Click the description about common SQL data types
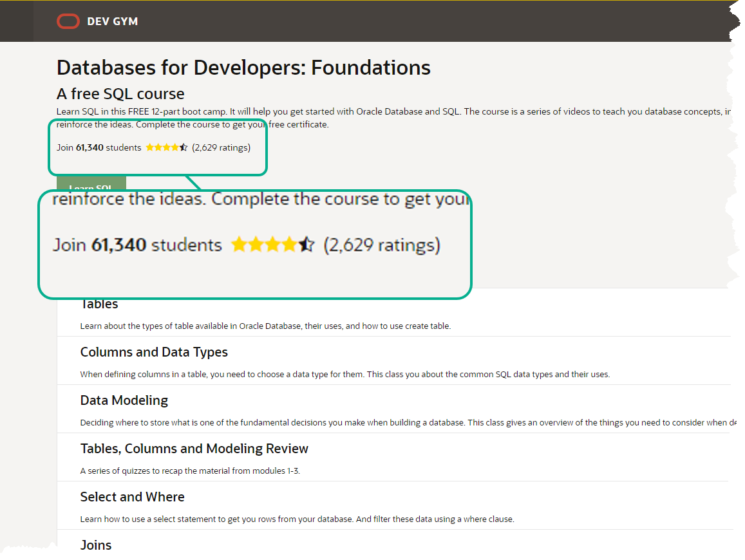 click(x=345, y=374)
